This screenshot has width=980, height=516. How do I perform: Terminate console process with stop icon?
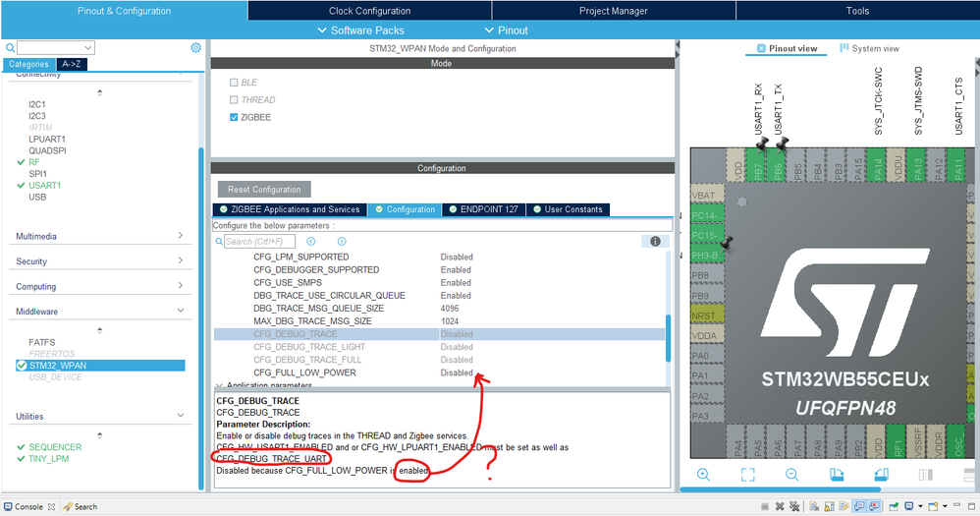pyautogui.click(x=764, y=506)
